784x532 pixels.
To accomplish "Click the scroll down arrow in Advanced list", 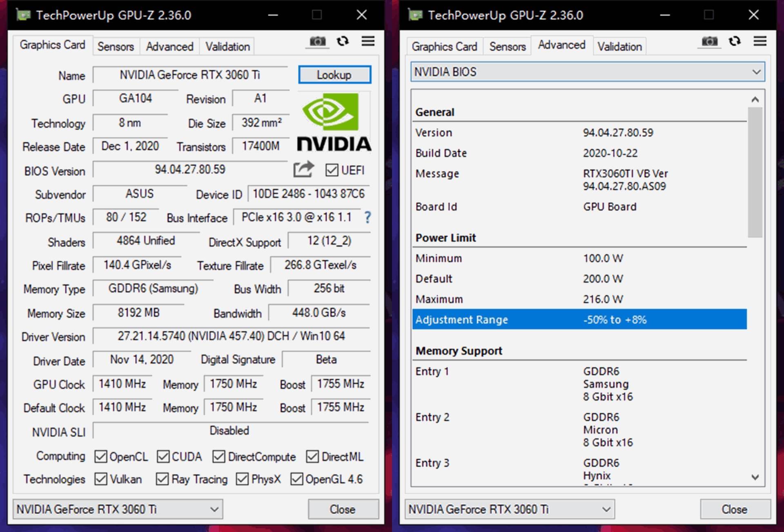I will (x=755, y=477).
